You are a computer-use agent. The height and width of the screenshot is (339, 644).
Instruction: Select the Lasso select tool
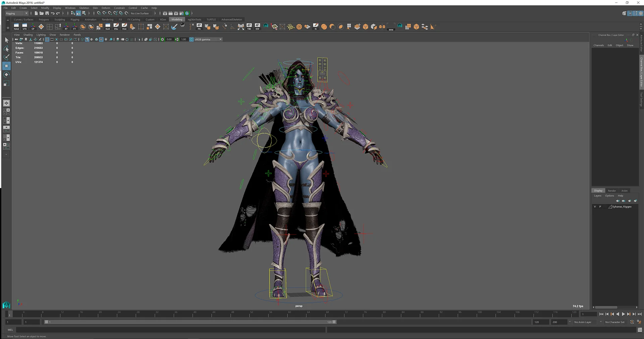(x=6, y=49)
